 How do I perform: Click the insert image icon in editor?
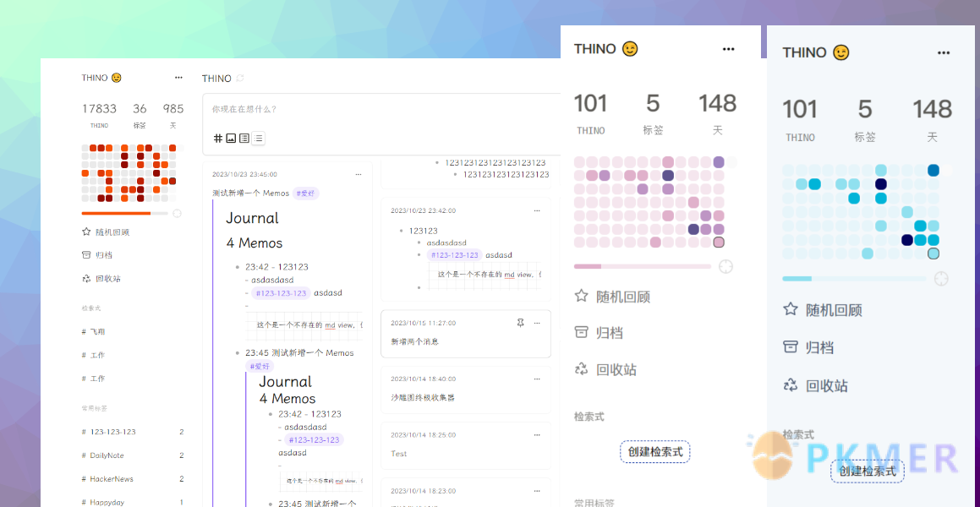(x=231, y=138)
